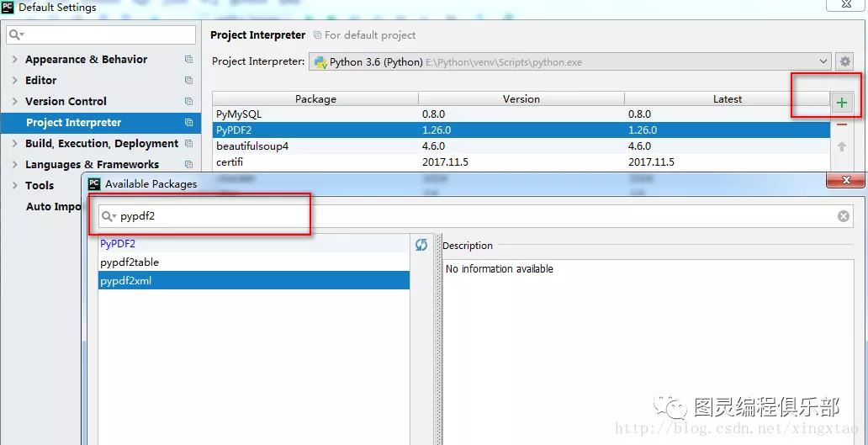Expand the Appearance & Behavior section
This screenshot has width=868, height=445.
pos(14,59)
